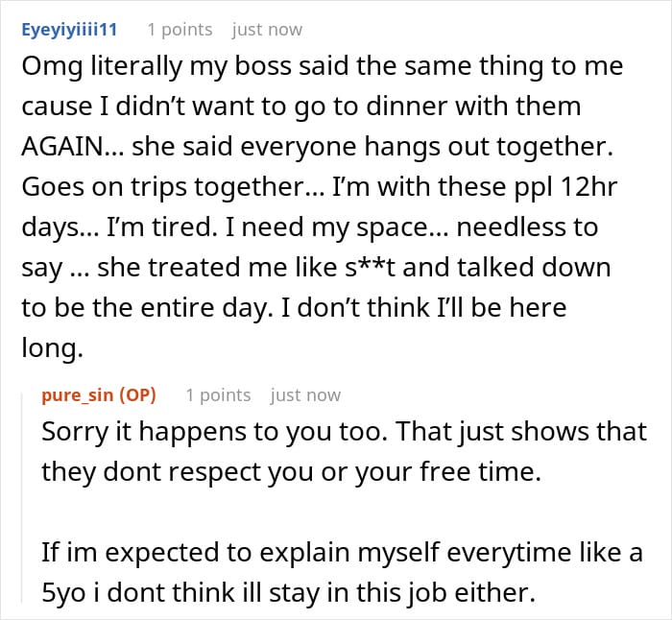Image resolution: width=672 pixels, height=620 pixels.
Task: Click the line starting "say … she treated me"
Action: pyautogui.click(x=317, y=268)
